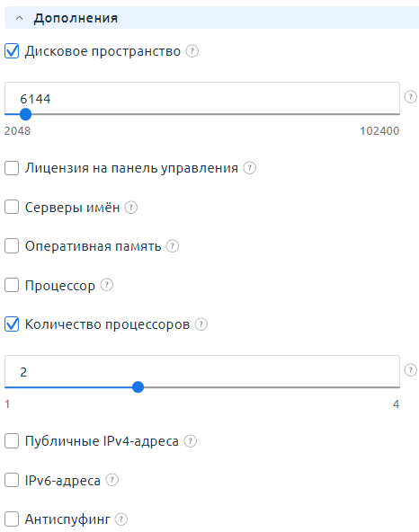419x532 pixels.
Task: Tick the Антиспуфинг checkbox
Action: point(12,519)
